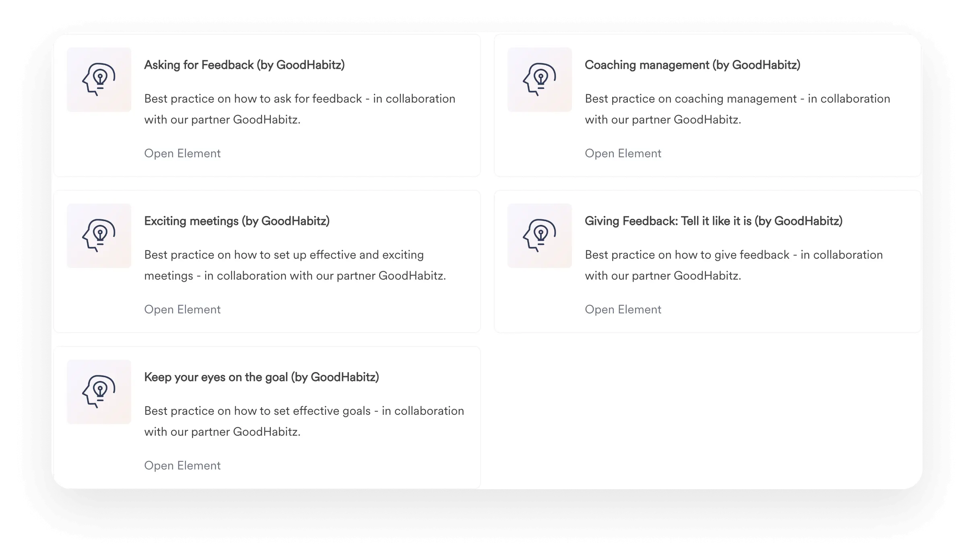Click the Coaching management lightbulb-head icon
The image size is (974, 560).
tap(539, 80)
